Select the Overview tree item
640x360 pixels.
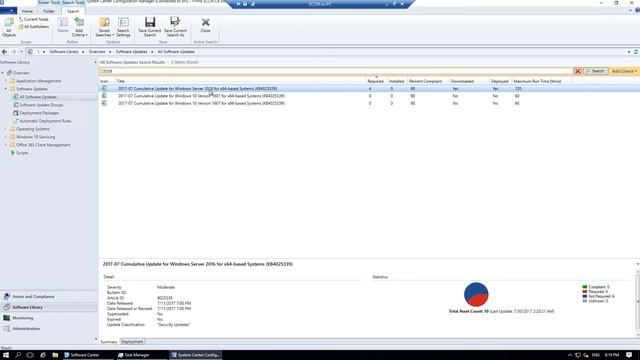point(21,73)
